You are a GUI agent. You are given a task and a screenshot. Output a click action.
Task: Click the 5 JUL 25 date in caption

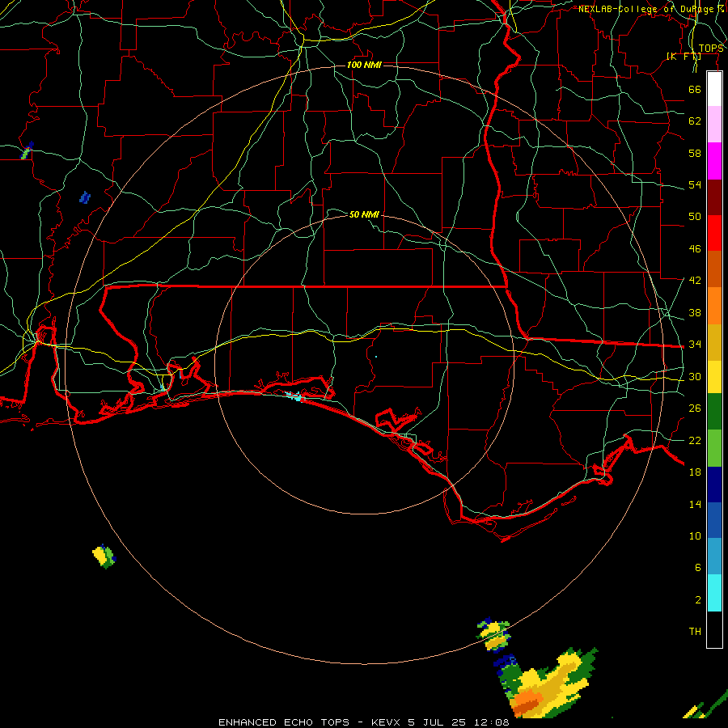(x=437, y=722)
